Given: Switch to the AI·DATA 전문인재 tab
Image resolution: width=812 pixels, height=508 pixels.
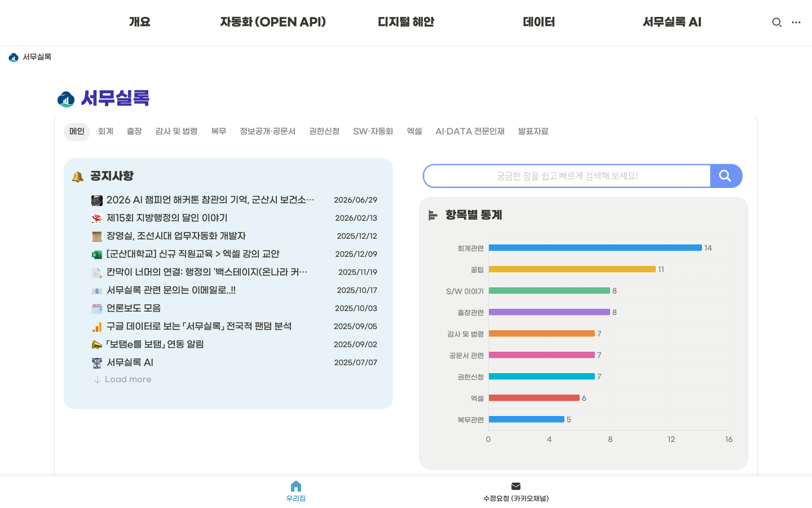Looking at the screenshot, I should [x=470, y=132].
